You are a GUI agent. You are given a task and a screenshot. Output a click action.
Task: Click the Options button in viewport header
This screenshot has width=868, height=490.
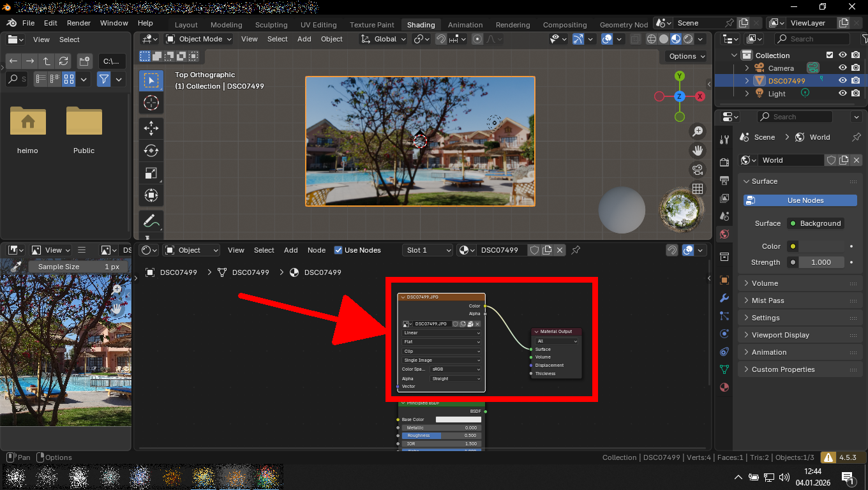click(686, 56)
